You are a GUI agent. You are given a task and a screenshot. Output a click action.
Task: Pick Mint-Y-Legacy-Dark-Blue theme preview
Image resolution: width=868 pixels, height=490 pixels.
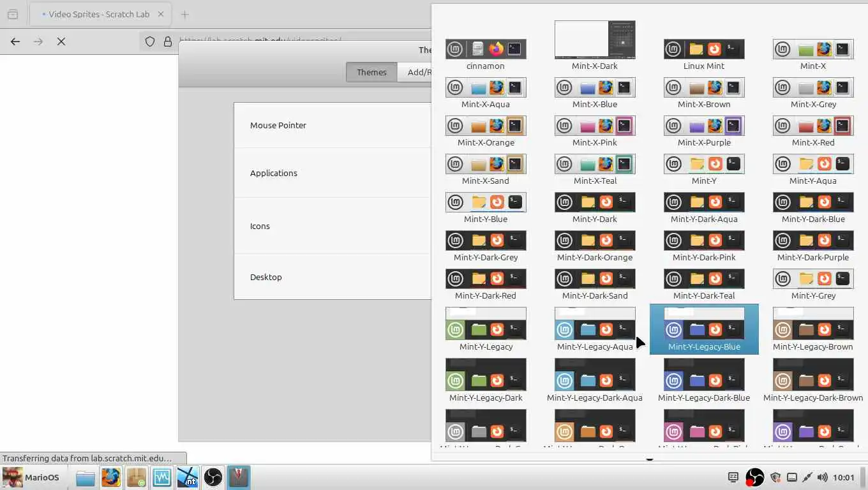(704, 375)
